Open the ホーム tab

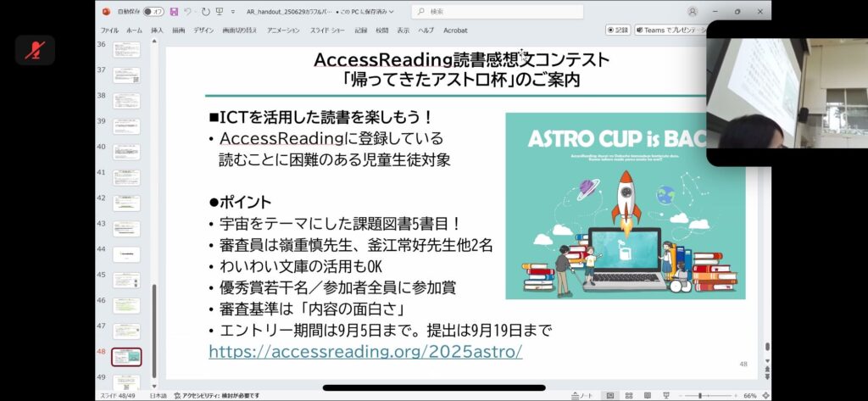[x=134, y=31]
